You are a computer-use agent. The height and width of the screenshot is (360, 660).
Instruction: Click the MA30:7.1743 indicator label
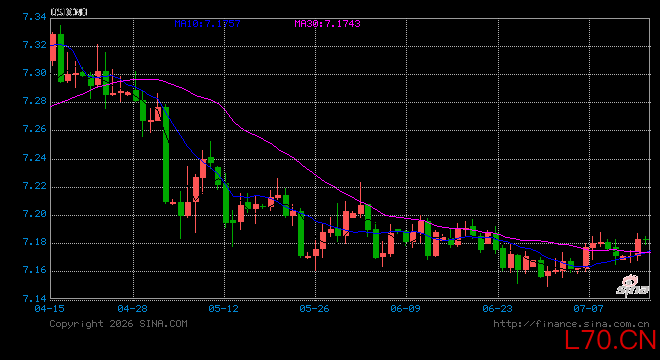tap(327, 24)
